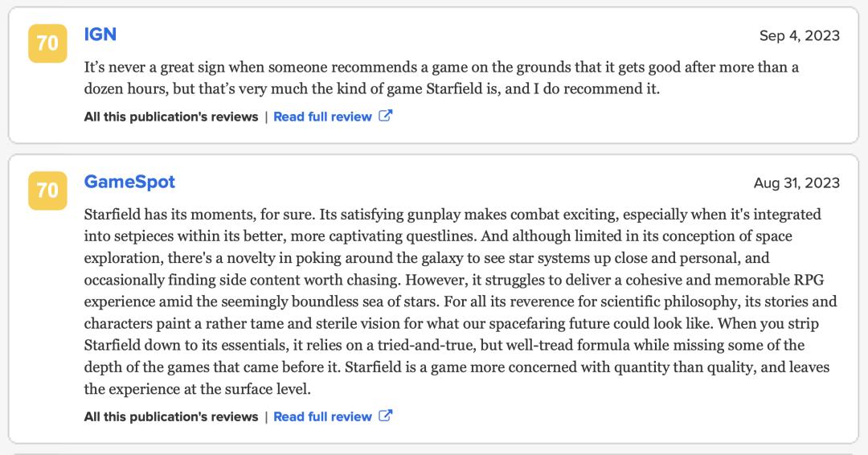Open the GameSpot publication name link
The image size is (868, 455).
click(129, 182)
